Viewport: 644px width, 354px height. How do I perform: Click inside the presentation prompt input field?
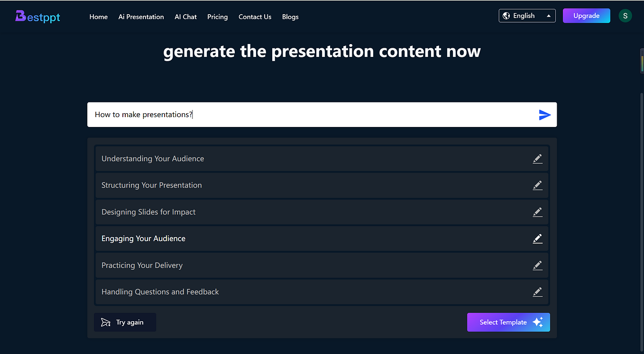coord(285,114)
